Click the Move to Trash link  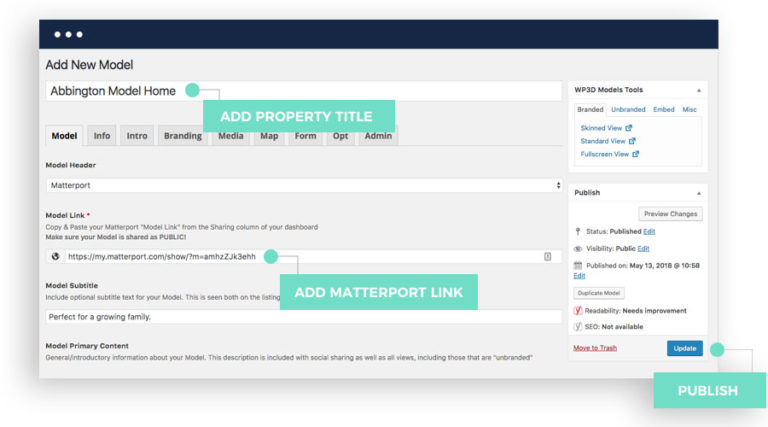[x=595, y=348]
